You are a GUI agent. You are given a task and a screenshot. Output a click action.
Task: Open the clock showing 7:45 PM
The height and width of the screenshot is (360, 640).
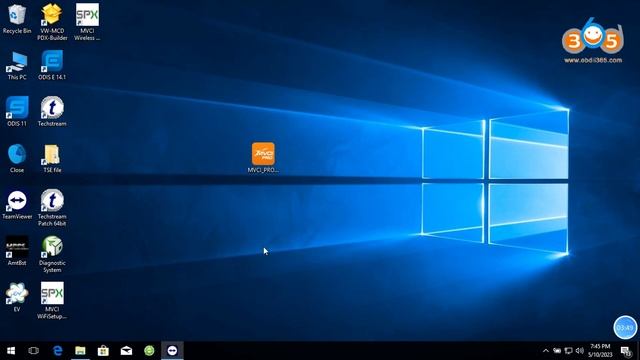point(600,351)
